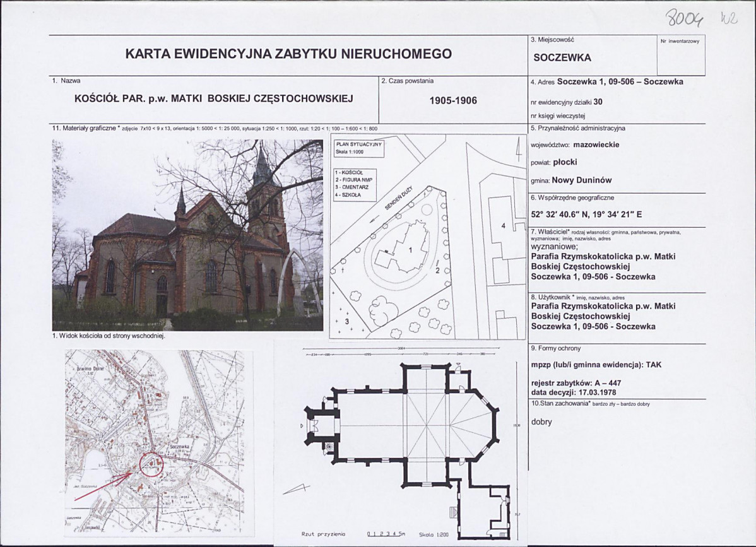Click church outline number 1 on site plan
The width and height of the screenshot is (756, 547).
click(x=410, y=250)
